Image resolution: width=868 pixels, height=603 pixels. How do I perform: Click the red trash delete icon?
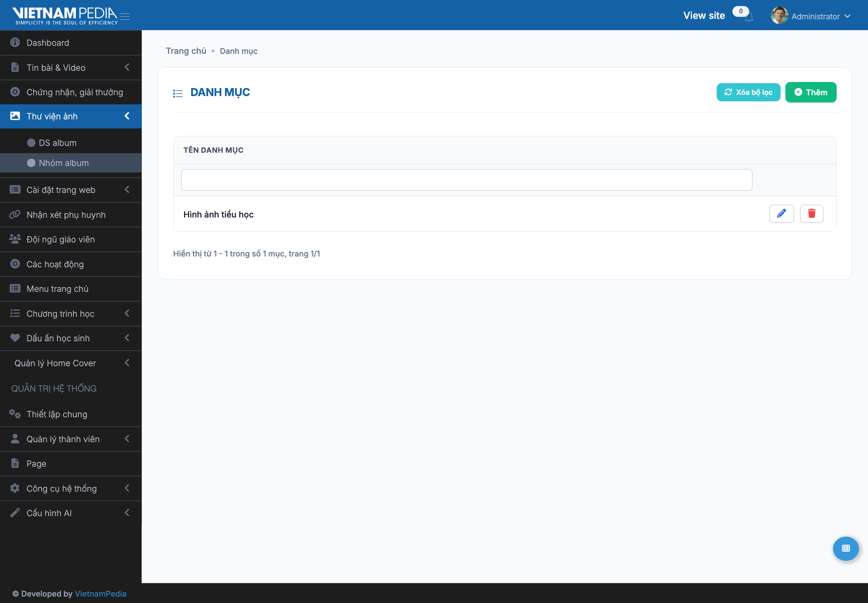click(x=811, y=213)
